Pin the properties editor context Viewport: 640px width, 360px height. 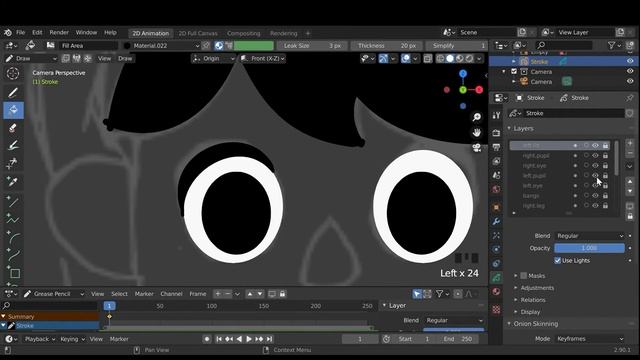click(629, 98)
